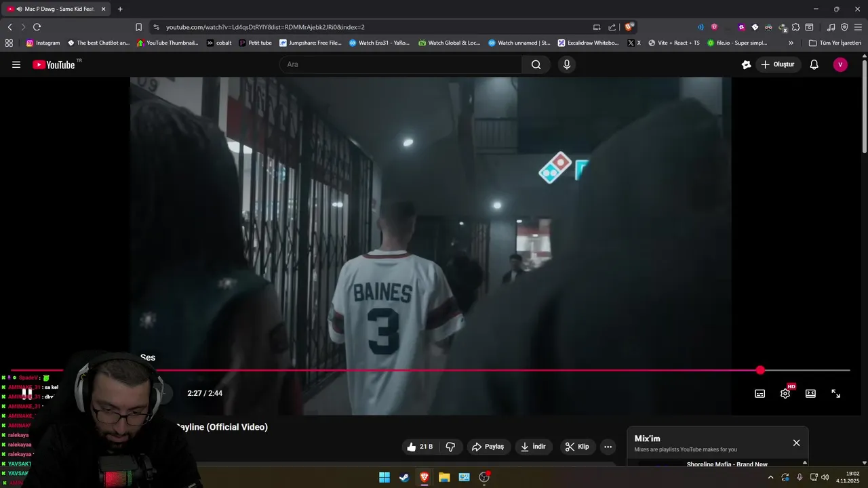
Task: Open the YouTube hamburger guide menu
Action: click(16, 64)
